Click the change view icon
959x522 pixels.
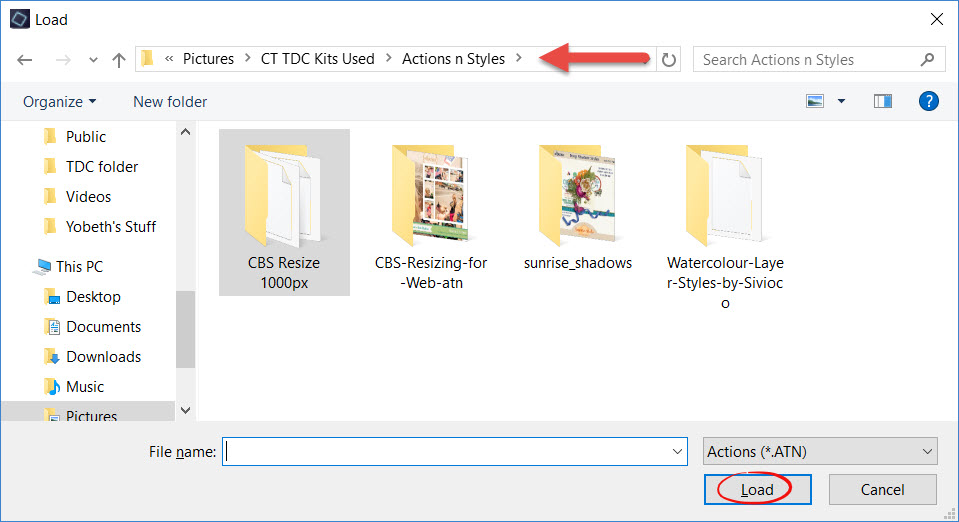tap(816, 101)
